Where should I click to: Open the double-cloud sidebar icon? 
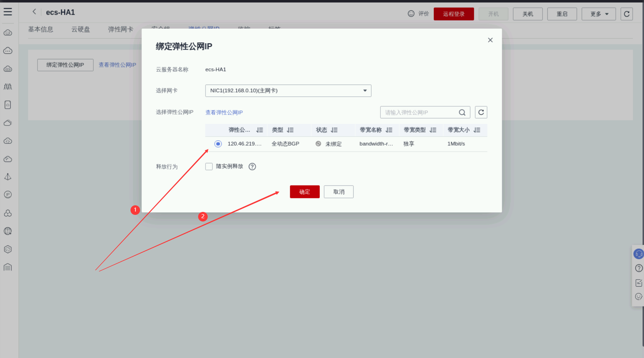pos(8,123)
